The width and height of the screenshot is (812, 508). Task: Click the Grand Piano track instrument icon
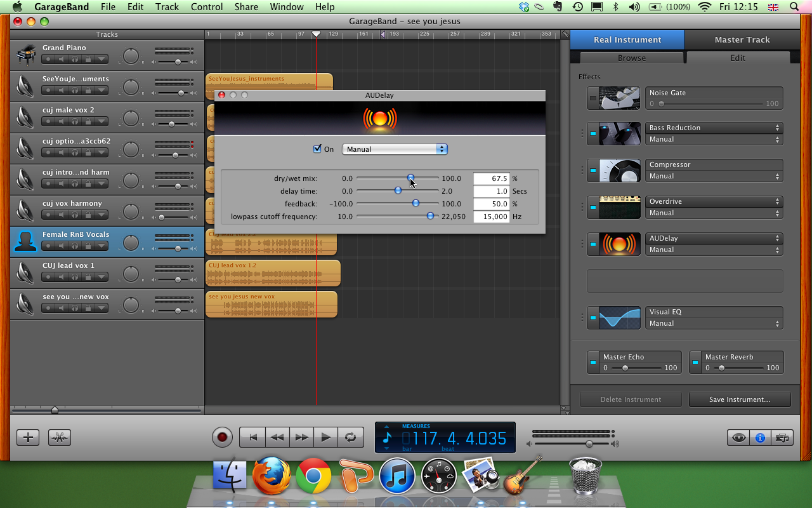[x=25, y=55]
